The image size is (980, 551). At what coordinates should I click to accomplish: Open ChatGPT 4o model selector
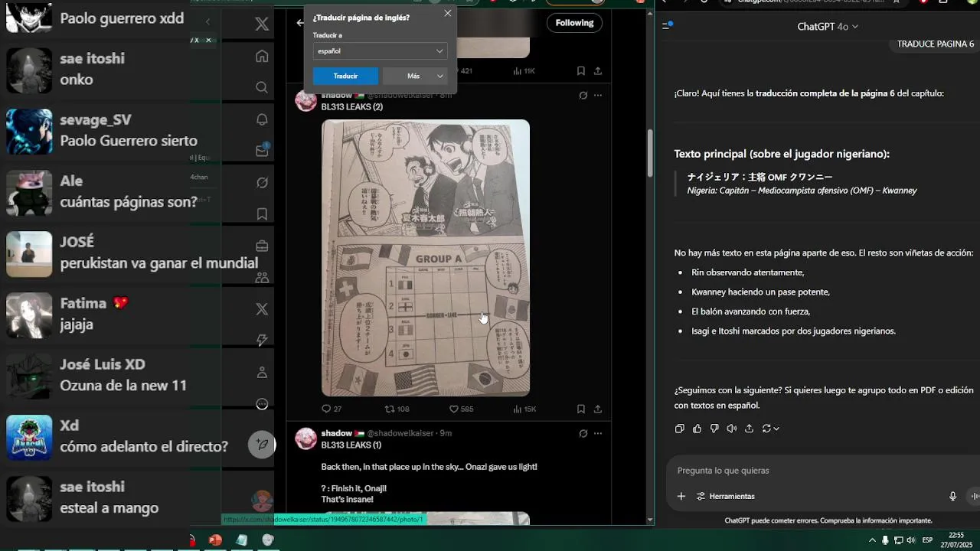(x=828, y=26)
